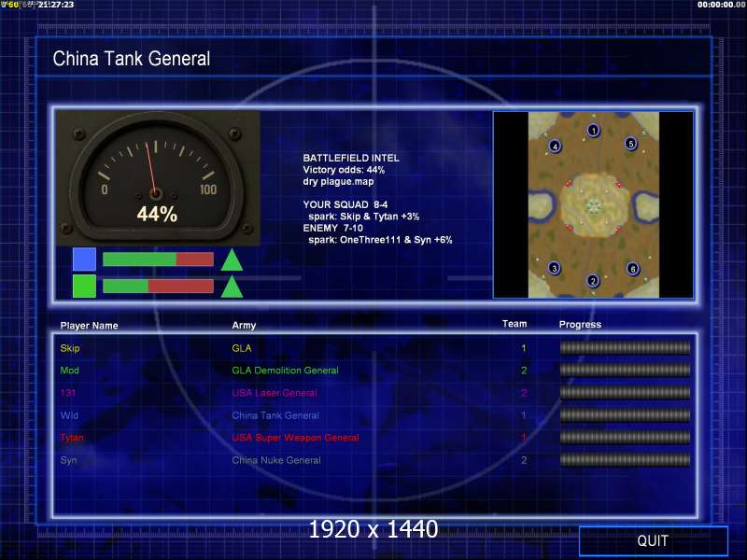Click the spark: Skip & Tytan +3% line
This screenshot has height=560, width=747.
coord(364,217)
